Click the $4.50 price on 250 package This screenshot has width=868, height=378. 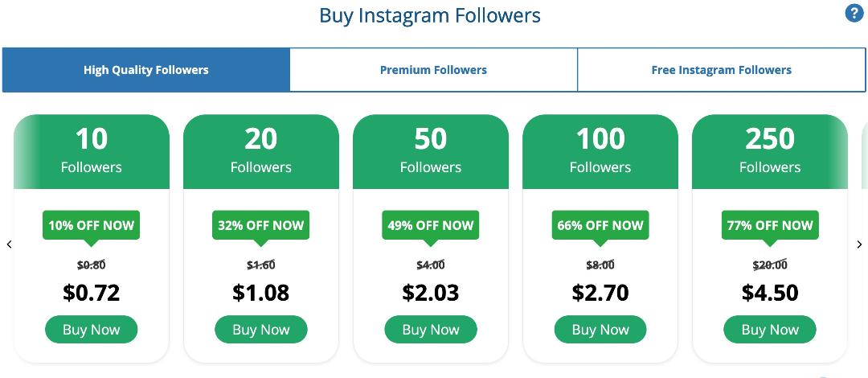click(x=769, y=292)
